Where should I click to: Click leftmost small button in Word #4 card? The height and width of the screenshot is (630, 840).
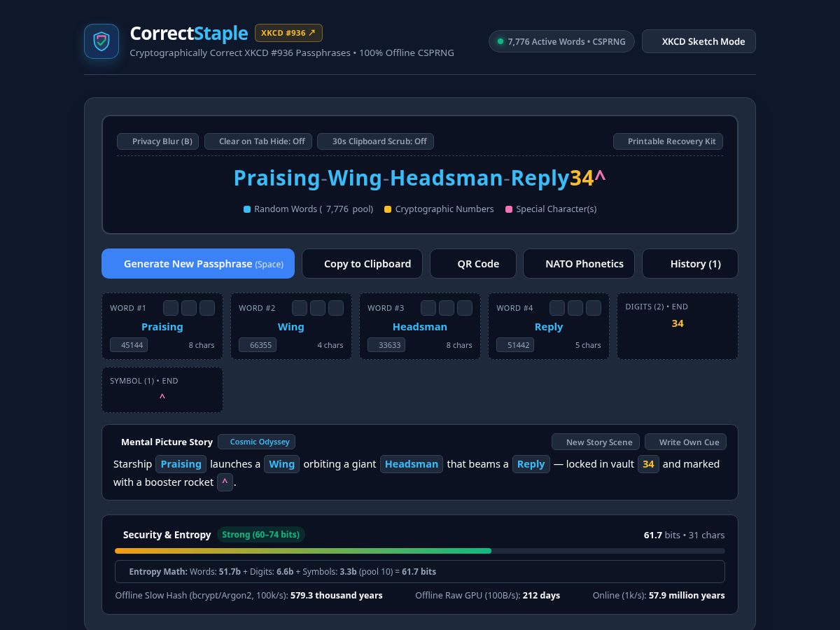point(557,308)
